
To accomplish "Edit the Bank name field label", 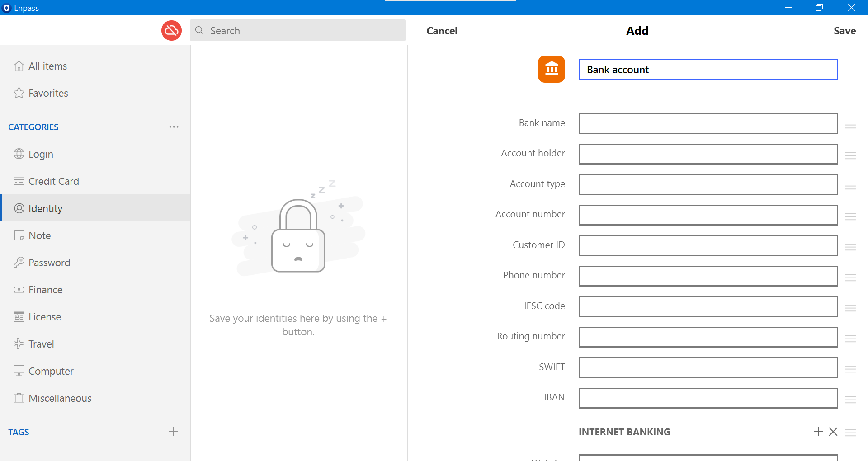I will pyautogui.click(x=542, y=122).
